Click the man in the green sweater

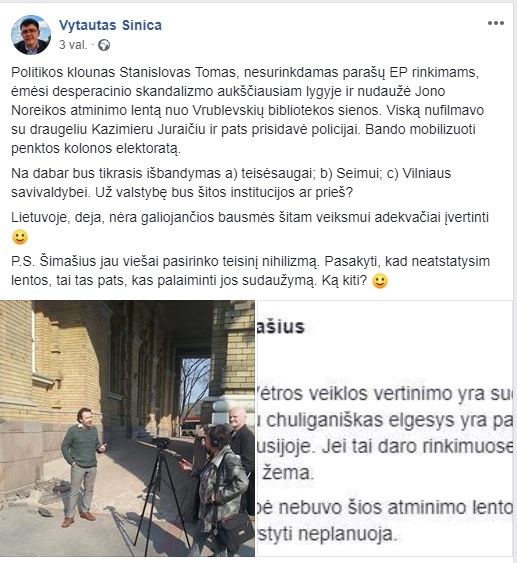click(x=82, y=466)
